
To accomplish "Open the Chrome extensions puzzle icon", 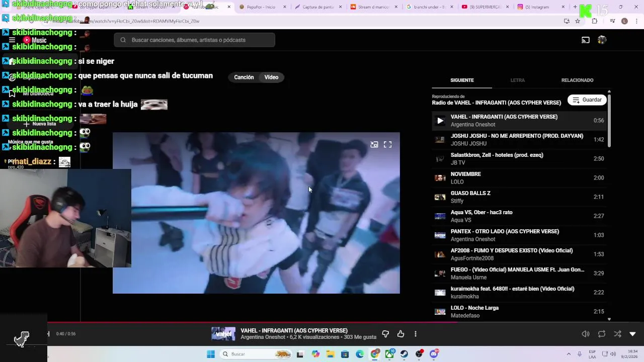I will 595,21.
